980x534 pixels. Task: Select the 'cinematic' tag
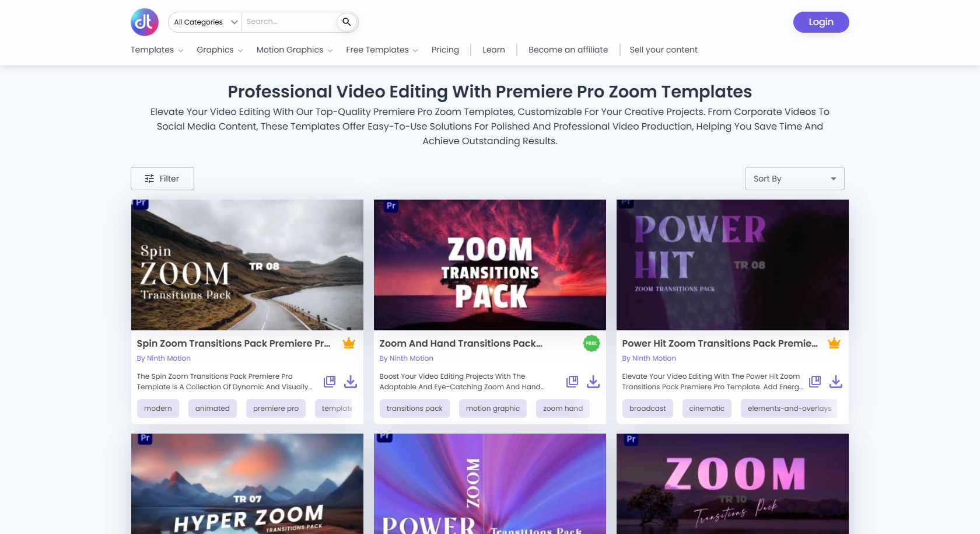coord(707,409)
